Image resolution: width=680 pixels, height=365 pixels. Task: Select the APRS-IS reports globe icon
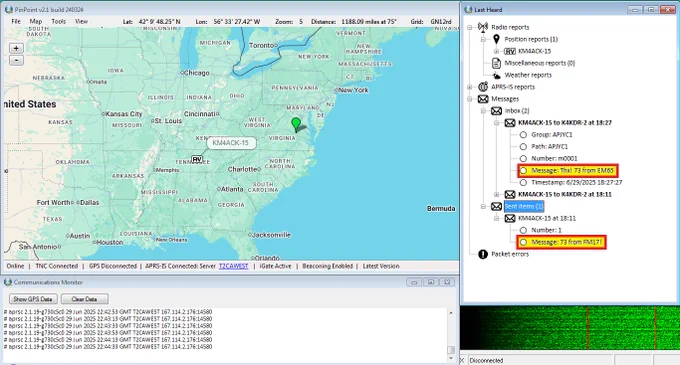coord(483,87)
